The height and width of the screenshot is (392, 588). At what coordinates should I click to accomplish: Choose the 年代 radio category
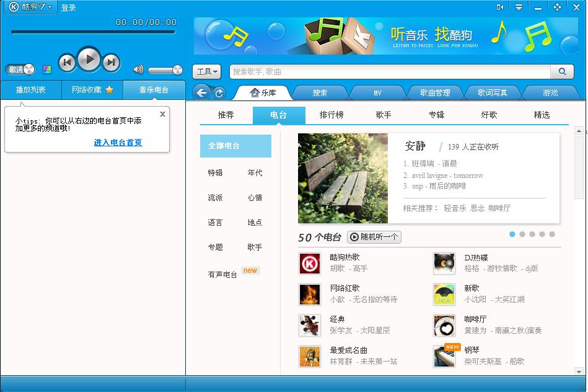click(x=255, y=172)
